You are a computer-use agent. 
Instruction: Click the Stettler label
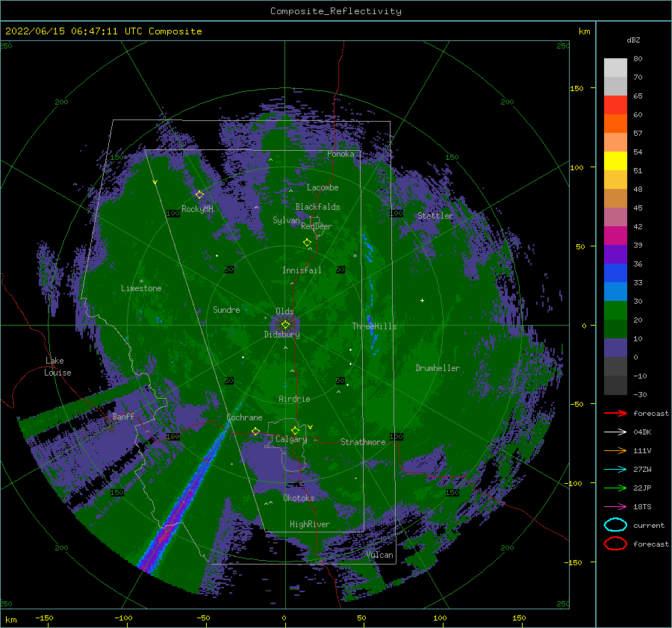pyautogui.click(x=435, y=216)
